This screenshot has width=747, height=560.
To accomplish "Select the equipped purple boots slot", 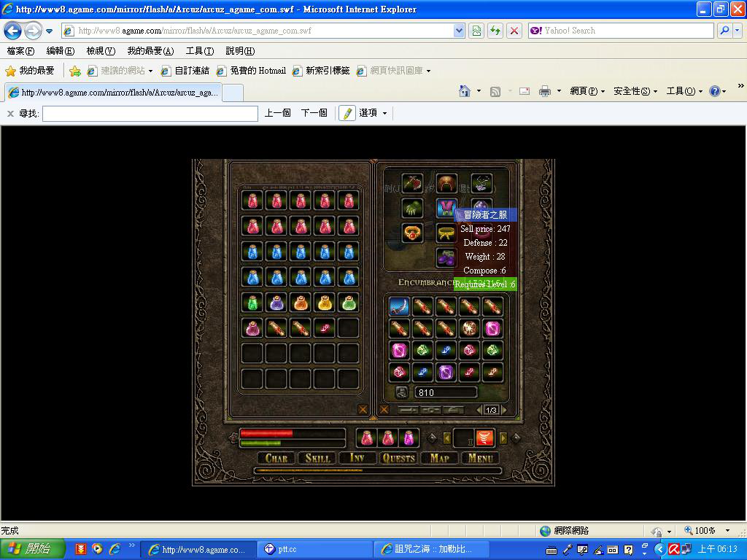I will [x=446, y=258].
